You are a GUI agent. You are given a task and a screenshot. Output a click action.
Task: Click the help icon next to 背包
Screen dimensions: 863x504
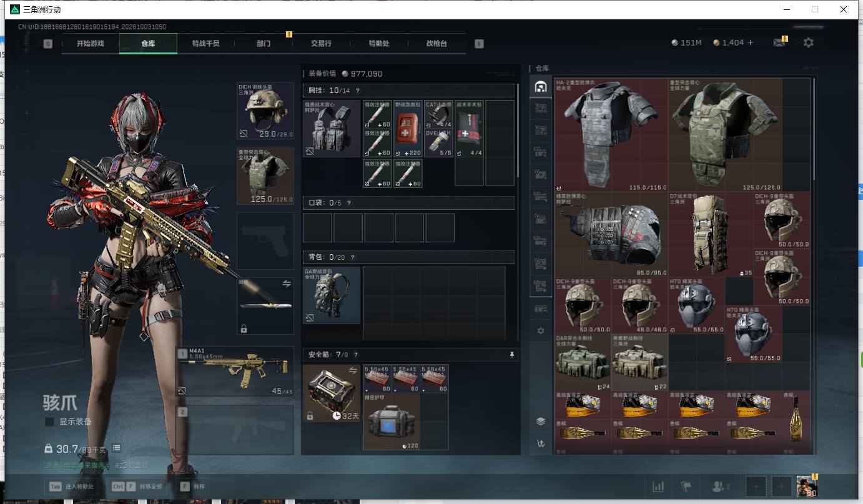[x=352, y=257]
